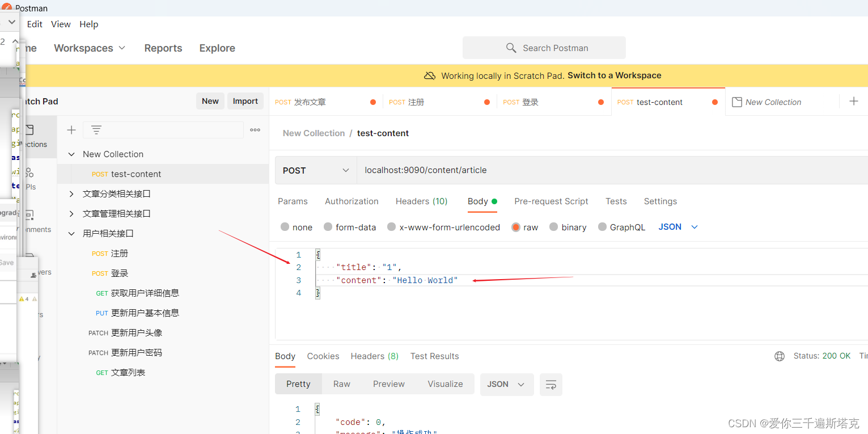Open a new request tab with the plus icon
The width and height of the screenshot is (868, 434).
tap(854, 101)
